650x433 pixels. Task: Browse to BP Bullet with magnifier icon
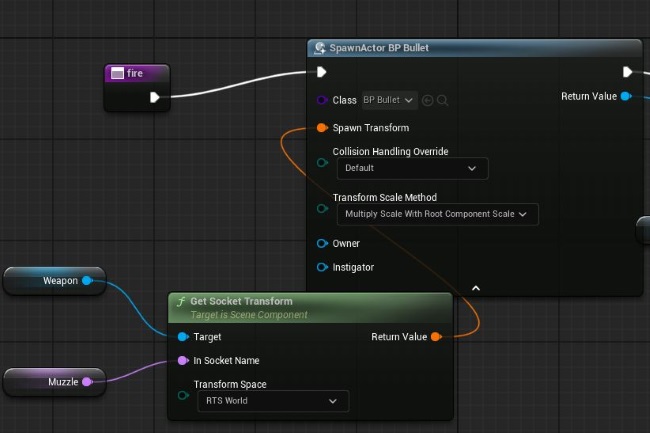pos(442,100)
